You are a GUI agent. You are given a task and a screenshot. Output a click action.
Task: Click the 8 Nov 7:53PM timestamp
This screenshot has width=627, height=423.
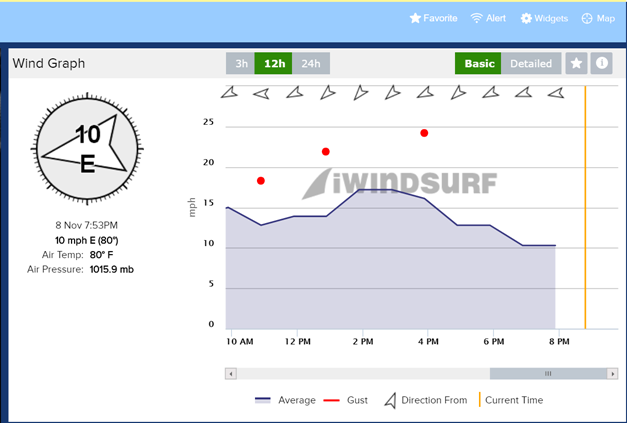coord(86,225)
